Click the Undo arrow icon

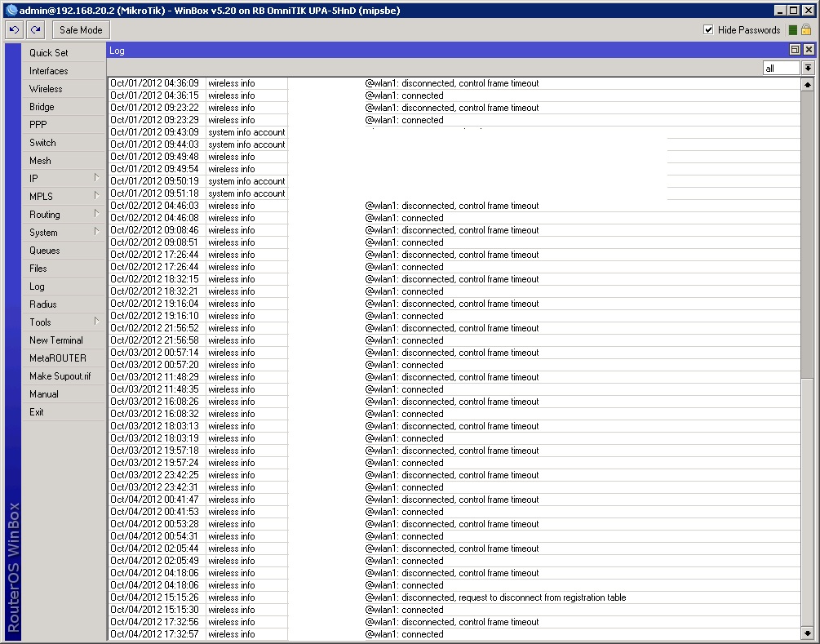click(14, 29)
